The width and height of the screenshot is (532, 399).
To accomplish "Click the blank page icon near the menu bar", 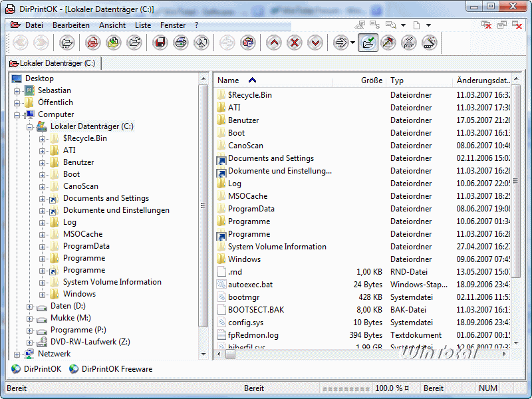I will coord(417,25).
